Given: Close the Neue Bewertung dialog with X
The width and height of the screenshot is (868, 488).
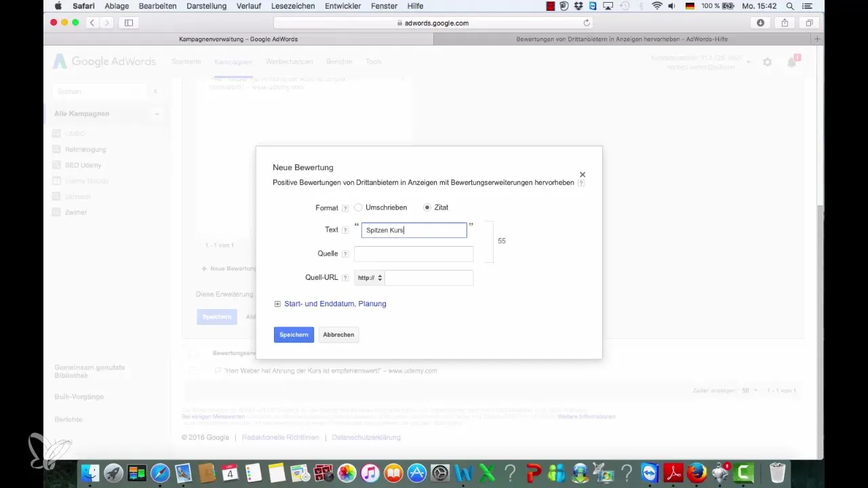Looking at the screenshot, I should tap(583, 175).
